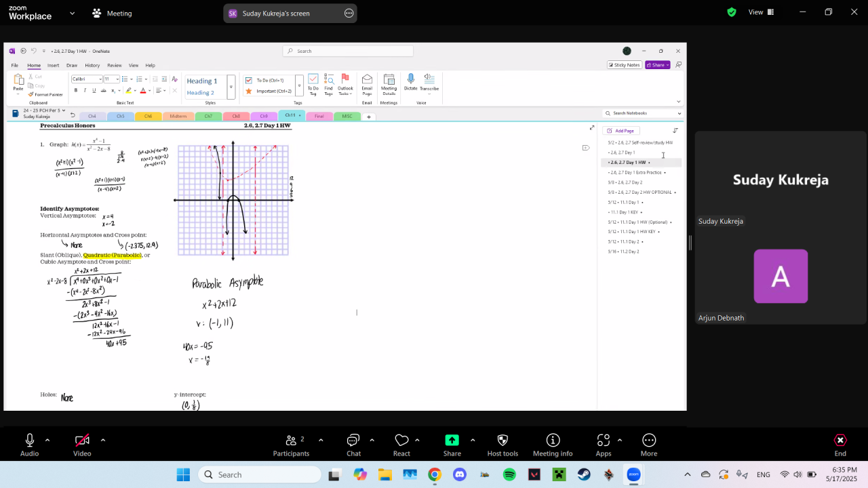
Task: Click the Windows taskbar Search field
Action: (x=260, y=474)
